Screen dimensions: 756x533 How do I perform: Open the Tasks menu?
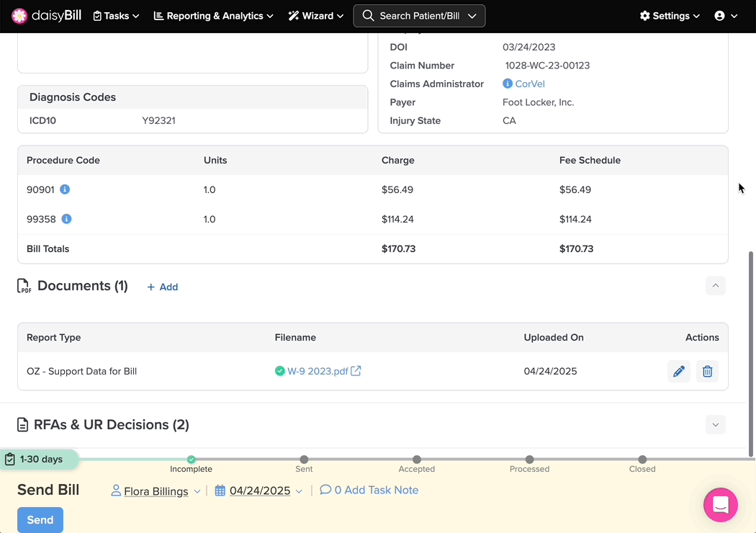(116, 16)
